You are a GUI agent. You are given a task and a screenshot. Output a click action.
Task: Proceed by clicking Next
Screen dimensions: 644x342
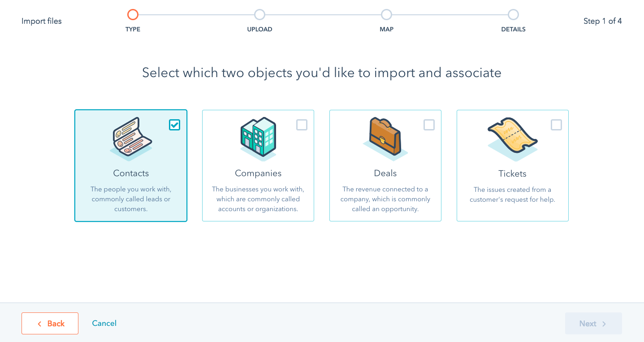click(x=593, y=323)
